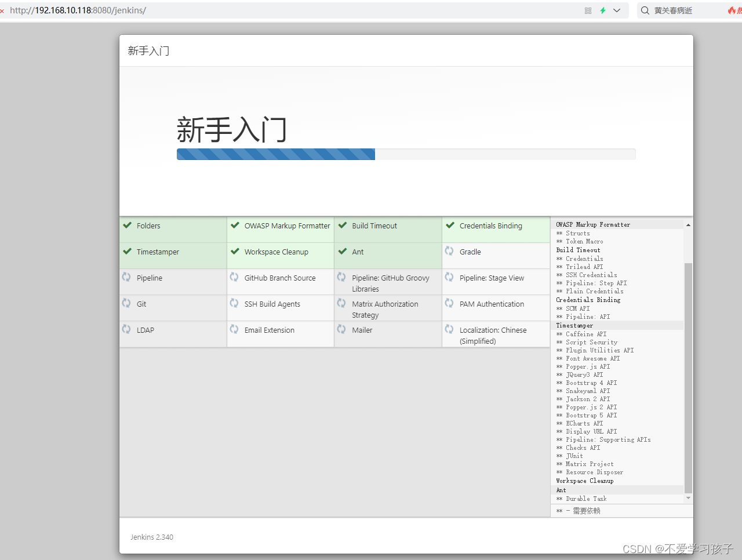Click the pending icon for Pipeline: Stage View
The height and width of the screenshot is (560, 742).
[x=449, y=277]
